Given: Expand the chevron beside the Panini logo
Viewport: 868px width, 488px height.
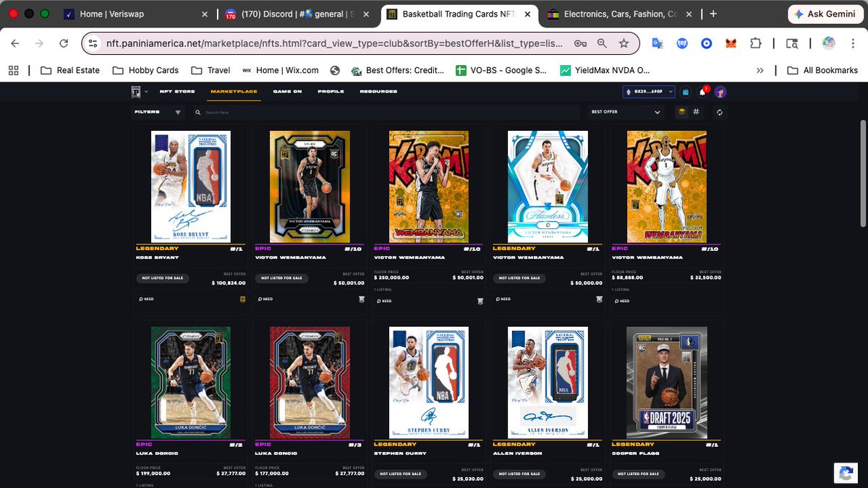Looking at the screenshot, I should tap(145, 92).
